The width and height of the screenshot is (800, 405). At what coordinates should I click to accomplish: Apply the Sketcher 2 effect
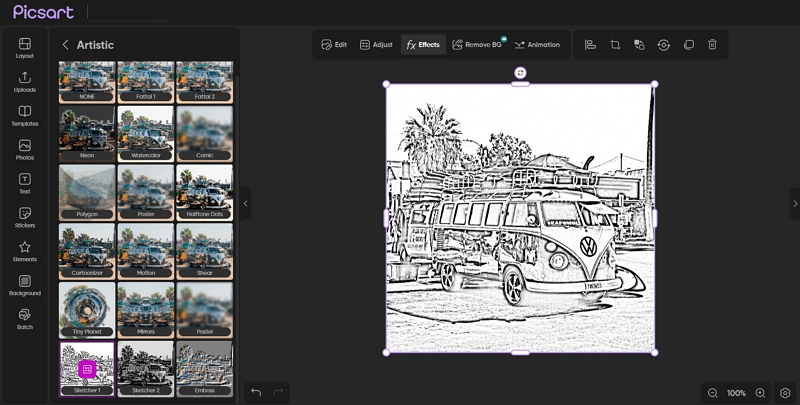tap(146, 369)
